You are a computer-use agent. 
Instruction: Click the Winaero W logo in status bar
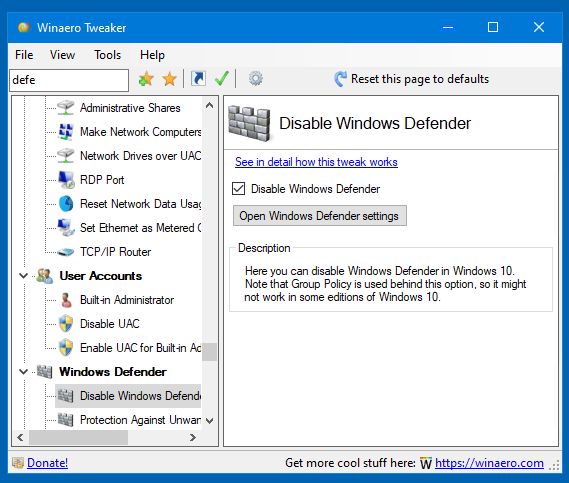click(426, 463)
